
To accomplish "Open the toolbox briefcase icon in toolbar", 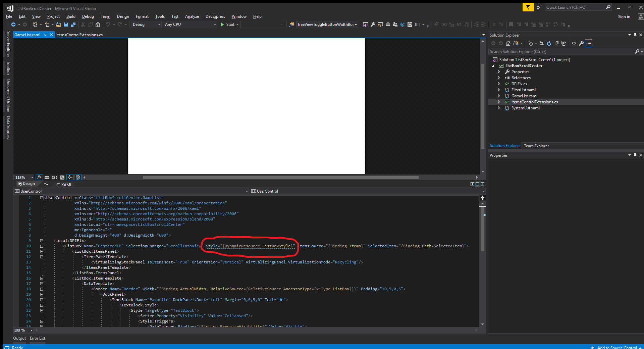I will point(388,24).
